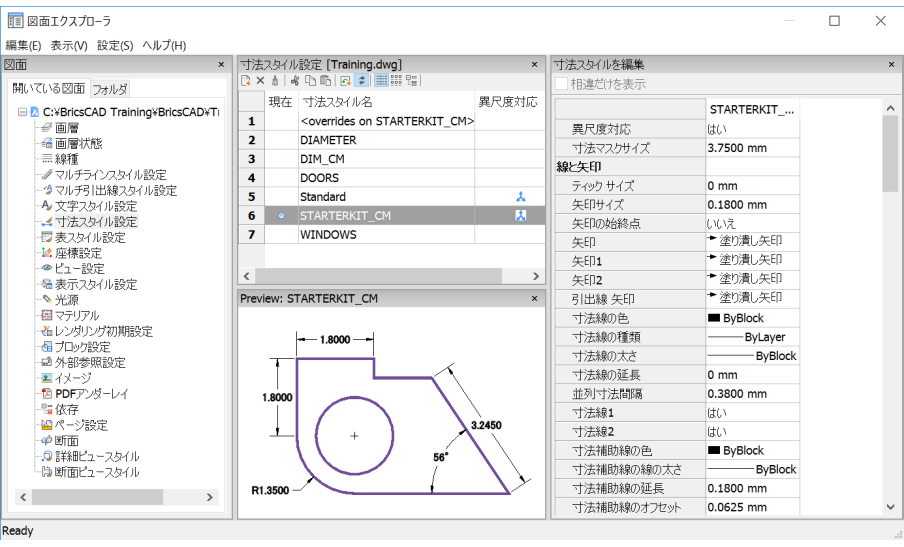Sort by 異尺度対応 column header
Screen dimensions: 904x547
coord(510,101)
